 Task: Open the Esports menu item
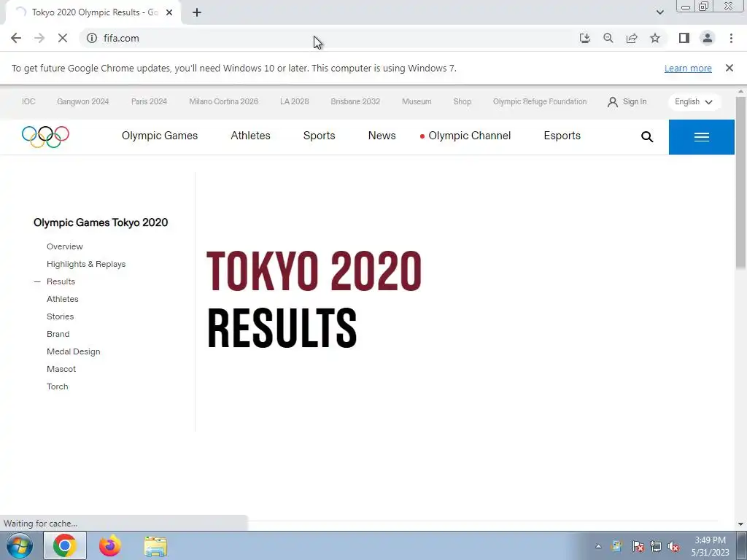562,136
